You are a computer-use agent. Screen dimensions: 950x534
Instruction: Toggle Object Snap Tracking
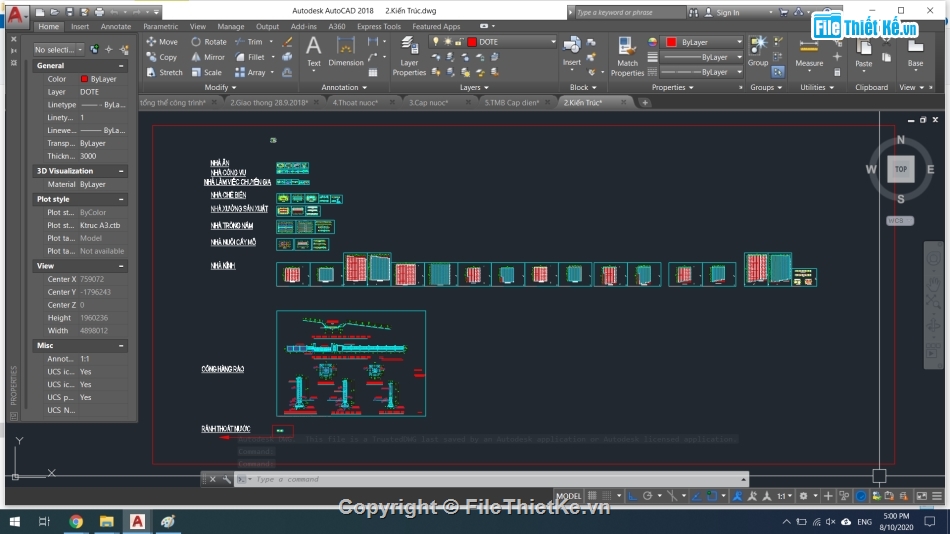[x=696, y=496]
